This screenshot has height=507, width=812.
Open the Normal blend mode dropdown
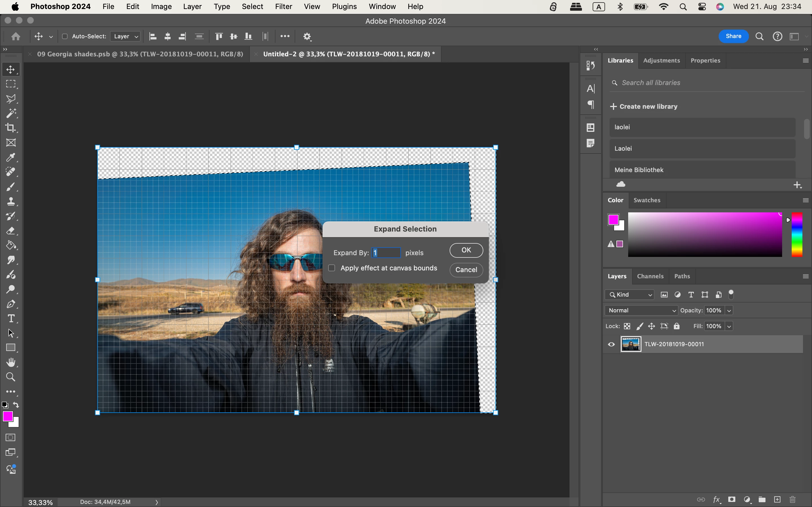coord(641,310)
